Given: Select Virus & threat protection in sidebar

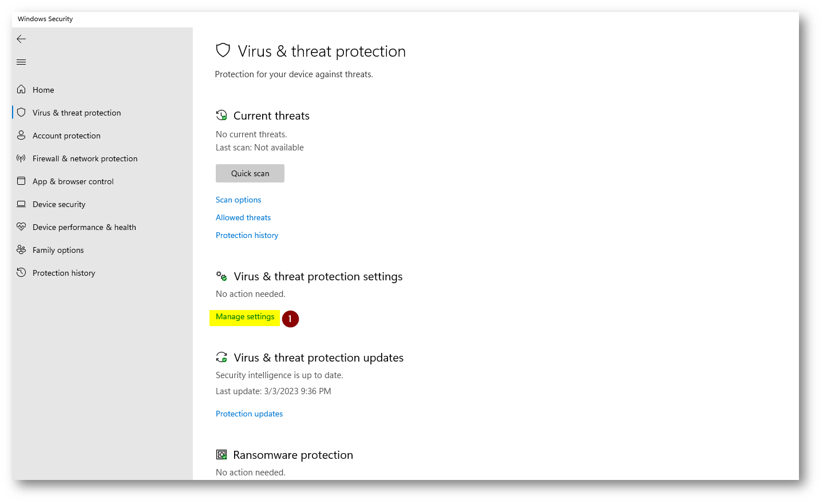Looking at the screenshot, I should coord(77,113).
